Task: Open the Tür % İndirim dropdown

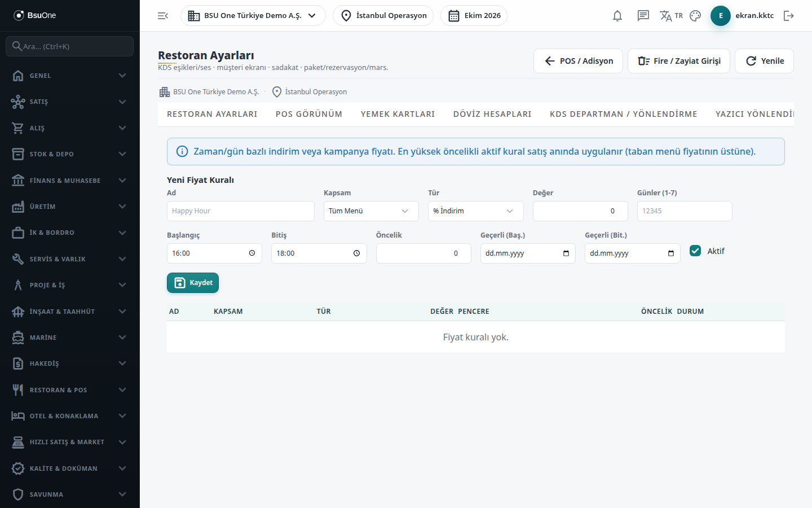Action: (x=475, y=211)
